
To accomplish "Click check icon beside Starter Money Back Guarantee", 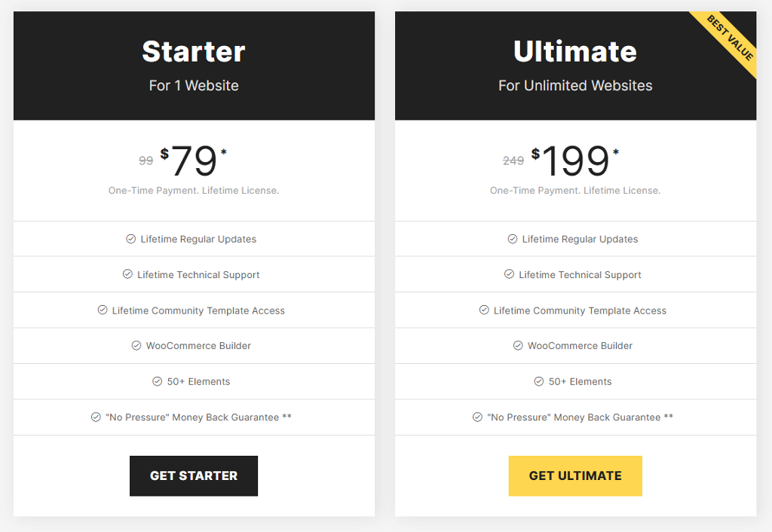I will (96, 417).
